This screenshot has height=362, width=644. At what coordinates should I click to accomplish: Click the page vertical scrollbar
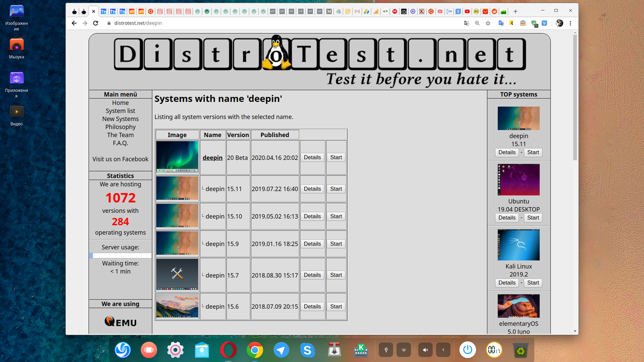[x=575, y=97]
